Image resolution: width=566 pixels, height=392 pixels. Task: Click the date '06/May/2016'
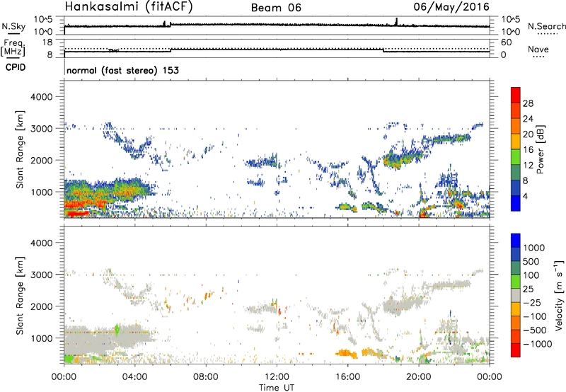coord(451,6)
